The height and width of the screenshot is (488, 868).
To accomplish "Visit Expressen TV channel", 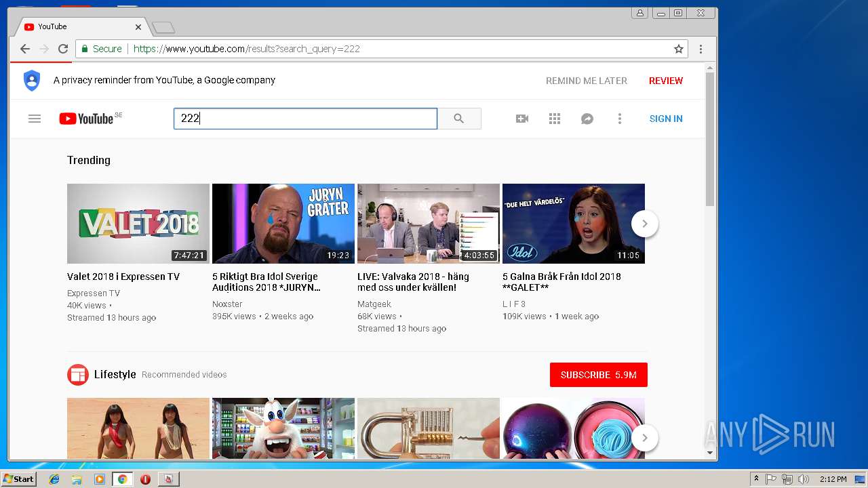I will tap(94, 293).
